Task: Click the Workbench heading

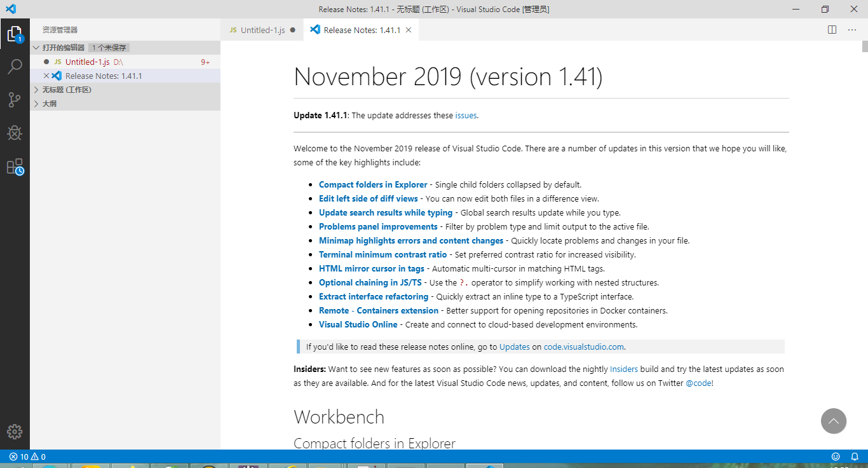Action: (x=339, y=417)
